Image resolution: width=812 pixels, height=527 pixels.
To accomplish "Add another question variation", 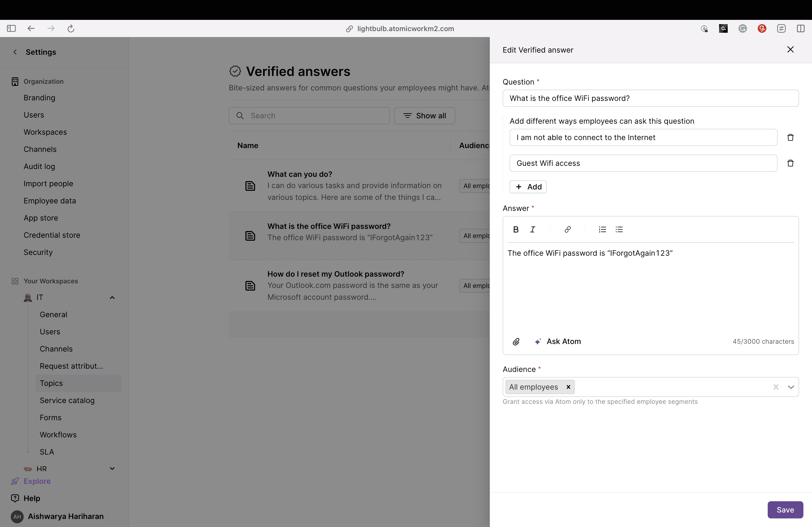I will (528, 187).
